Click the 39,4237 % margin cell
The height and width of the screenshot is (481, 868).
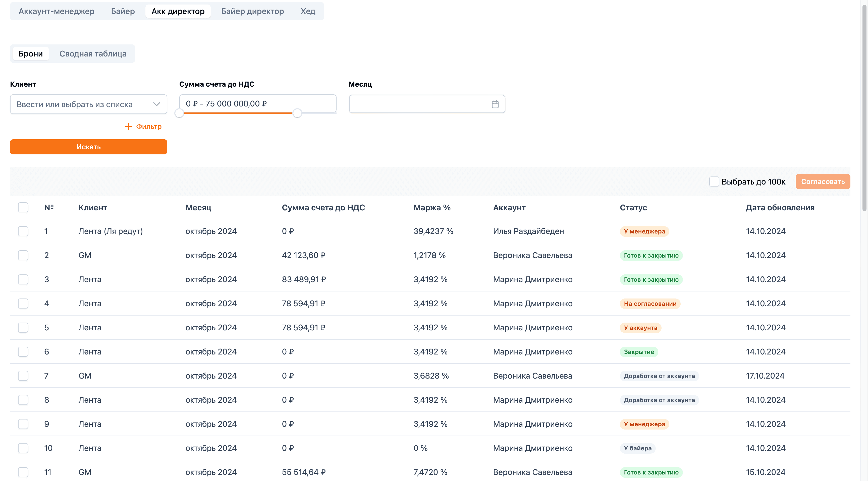point(433,231)
